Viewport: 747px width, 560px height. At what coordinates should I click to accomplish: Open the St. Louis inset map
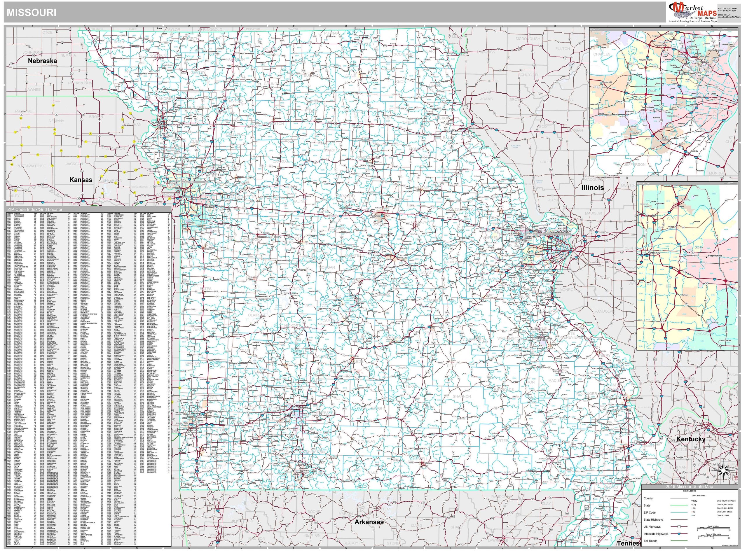[664, 101]
